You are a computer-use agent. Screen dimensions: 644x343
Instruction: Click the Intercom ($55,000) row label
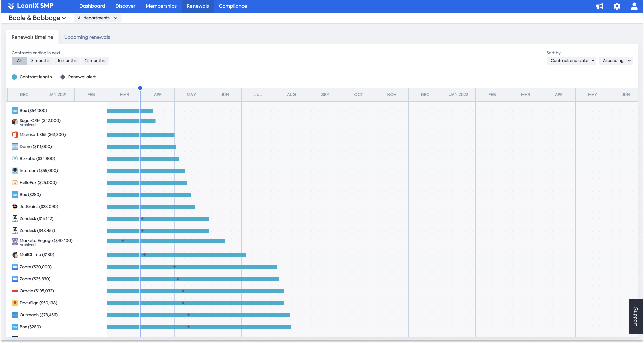(39, 171)
